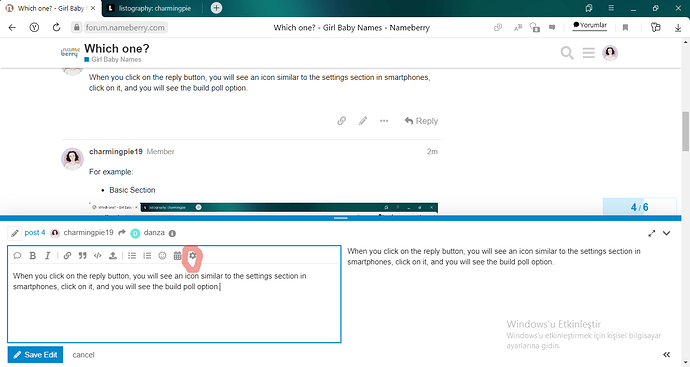Toggle bold formatting in composer toolbar
The width and height of the screenshot is (690, 367).
[32, 256]
